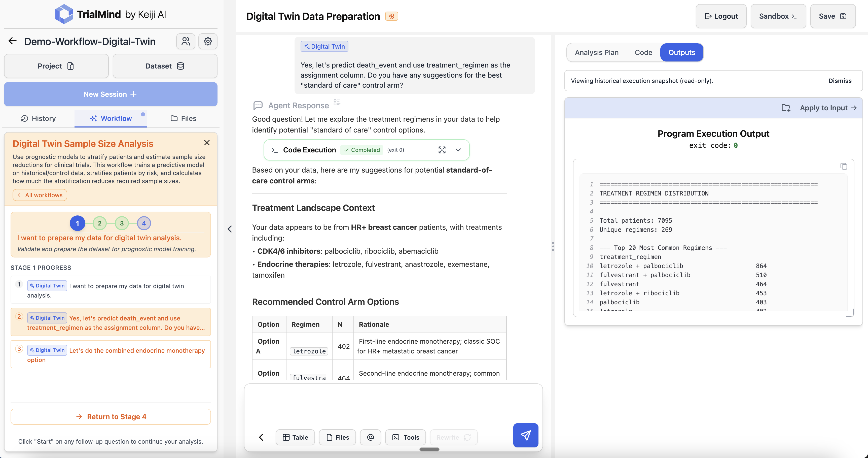
Task: Maximize the Code Execution block
Action: 442,150
